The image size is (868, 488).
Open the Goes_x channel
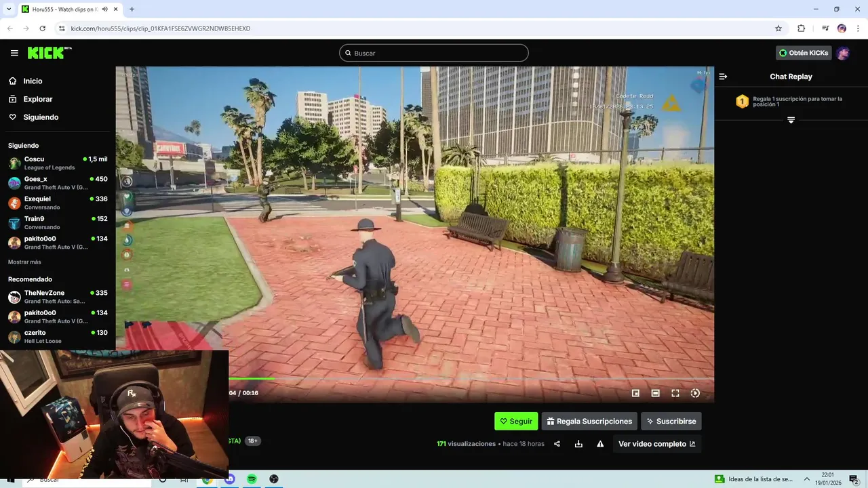(x=58, y=183)
